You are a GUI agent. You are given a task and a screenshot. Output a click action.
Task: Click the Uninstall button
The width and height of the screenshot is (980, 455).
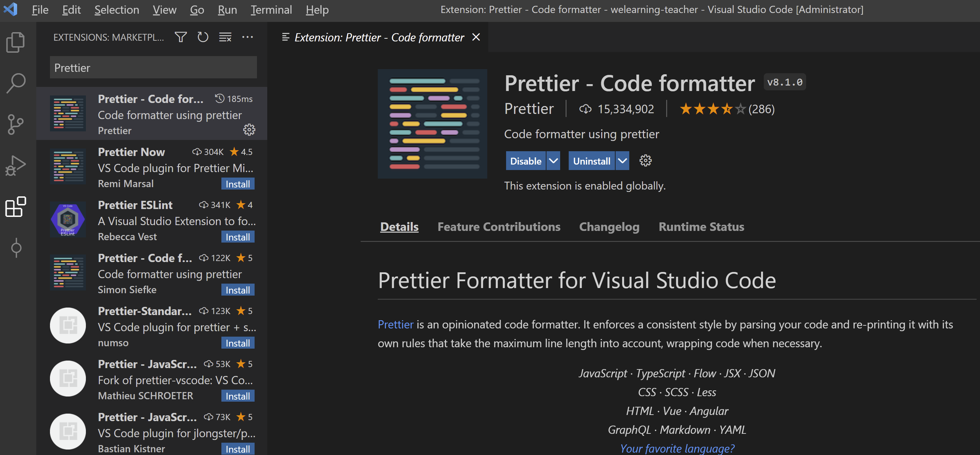592,161
